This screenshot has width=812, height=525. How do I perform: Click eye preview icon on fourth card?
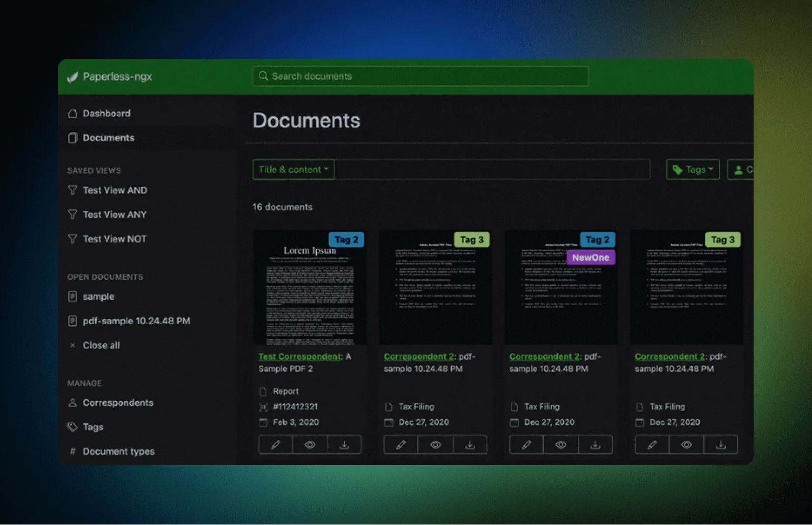[x=686, y=444]
